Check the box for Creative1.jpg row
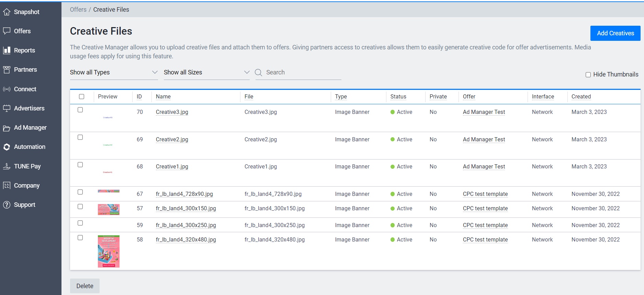 [x=80, y=165]
